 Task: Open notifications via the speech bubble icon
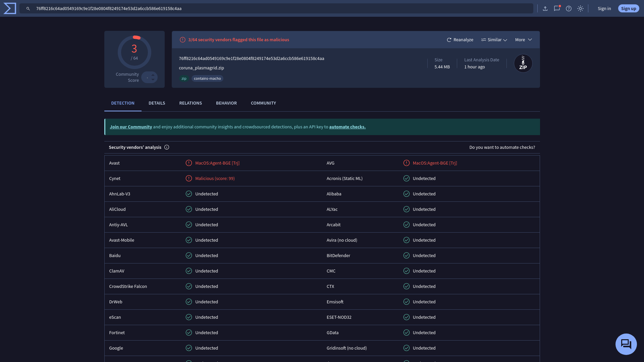tap(557, 8)
